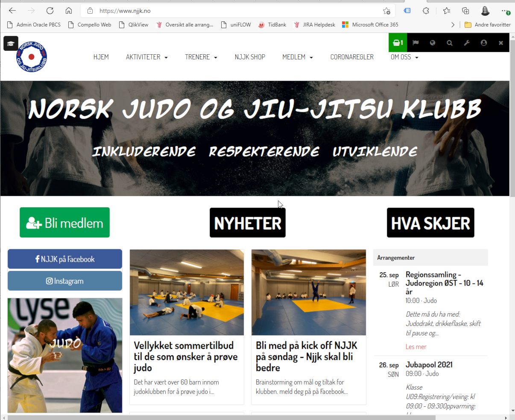This screenshot has height=420, width=515.
Task: Click the green Bli medlem button
Action: tap(64, 223)
